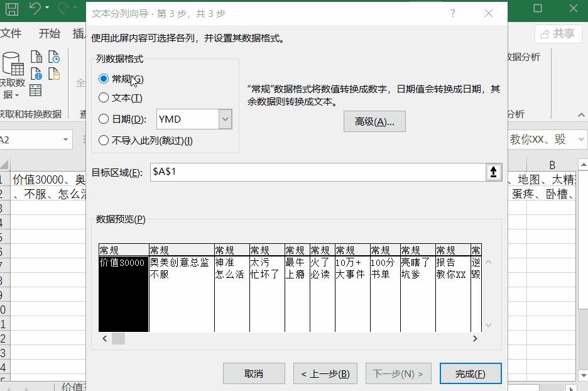Switch to the 插入 ribbon tab
The image size is (588, 391).
tap(80, 33)
